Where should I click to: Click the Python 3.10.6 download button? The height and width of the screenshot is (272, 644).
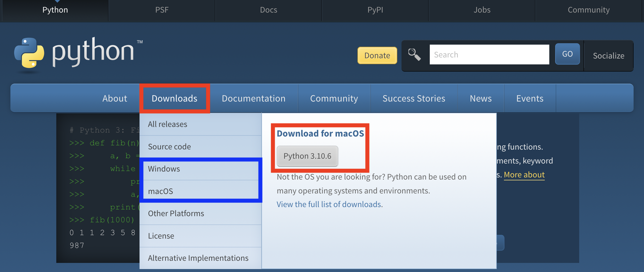[307, 156]
